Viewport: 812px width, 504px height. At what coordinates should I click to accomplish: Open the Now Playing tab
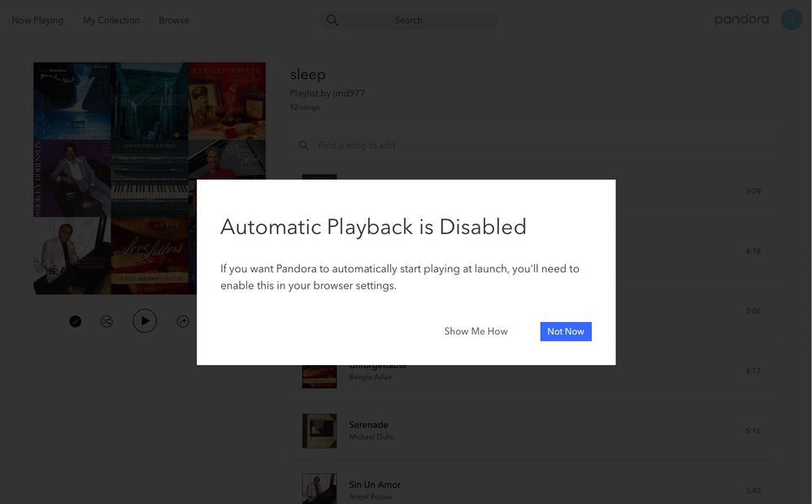click(x=37, y=20)
